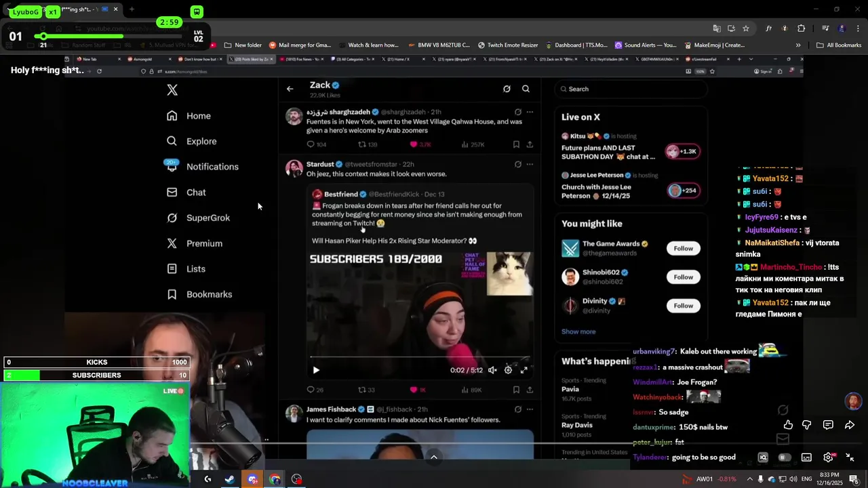Open Premium in X sidebar
868x488 pixels.
194,243
